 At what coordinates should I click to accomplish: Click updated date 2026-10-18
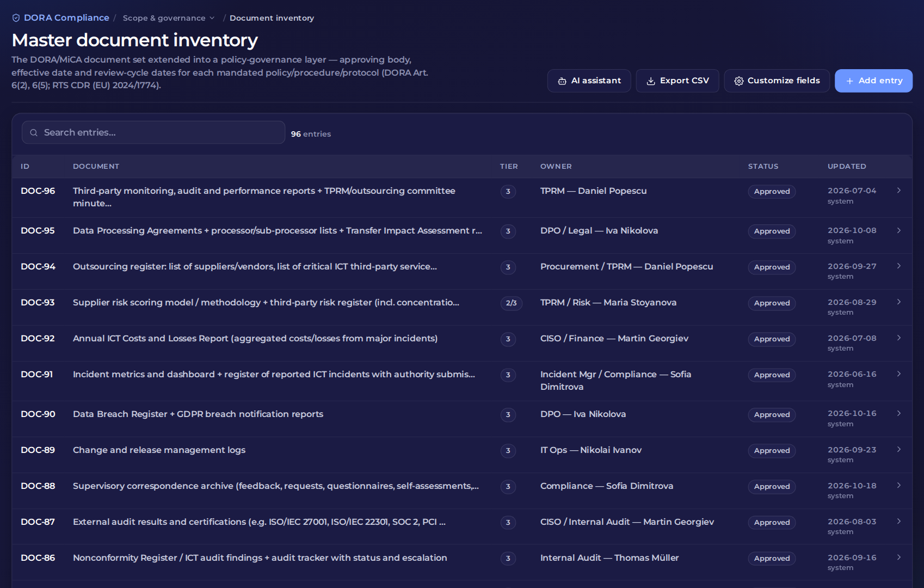(852, 486)
